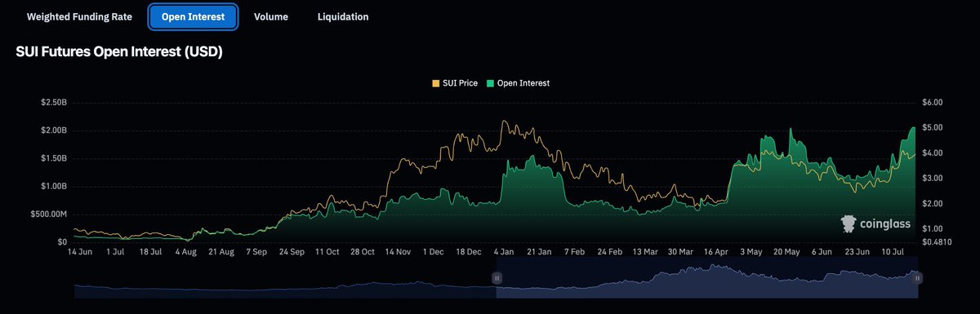
Task: Click the '$2.00B' left axis label
Action: [53, 130]
